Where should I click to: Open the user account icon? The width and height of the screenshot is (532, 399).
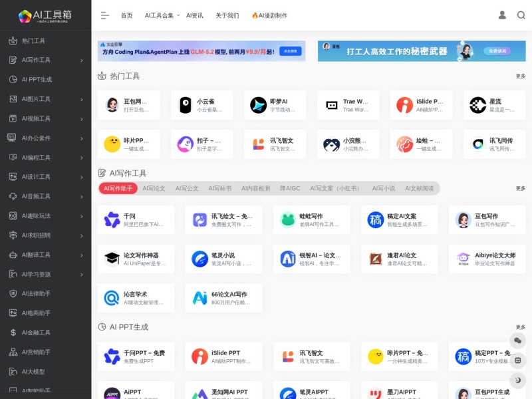pos(502,15)
